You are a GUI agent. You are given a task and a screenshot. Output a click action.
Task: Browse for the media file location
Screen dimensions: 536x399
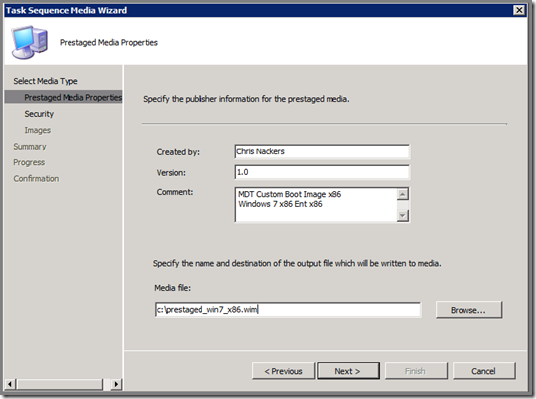coord(469,310)
